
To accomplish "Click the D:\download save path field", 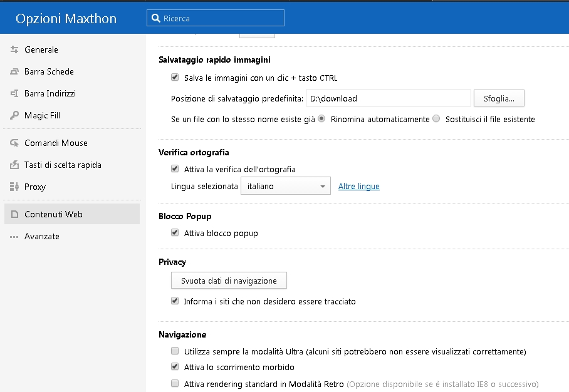I will [389, 98].
